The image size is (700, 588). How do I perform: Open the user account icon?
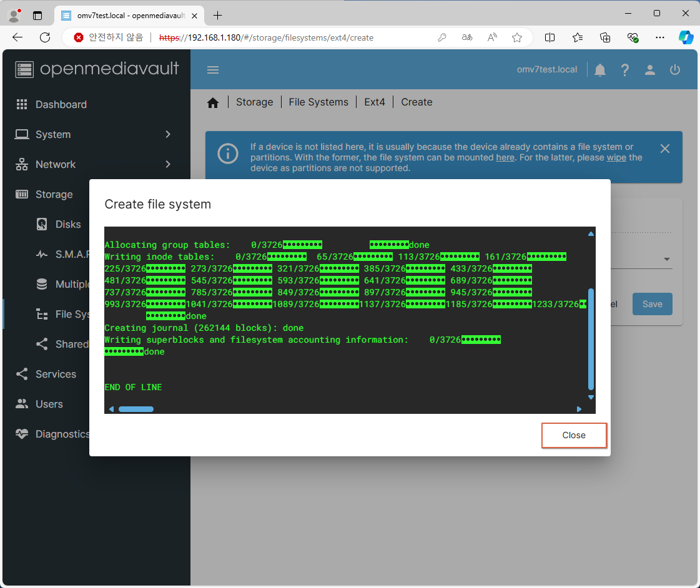click(x=650, y=69)
